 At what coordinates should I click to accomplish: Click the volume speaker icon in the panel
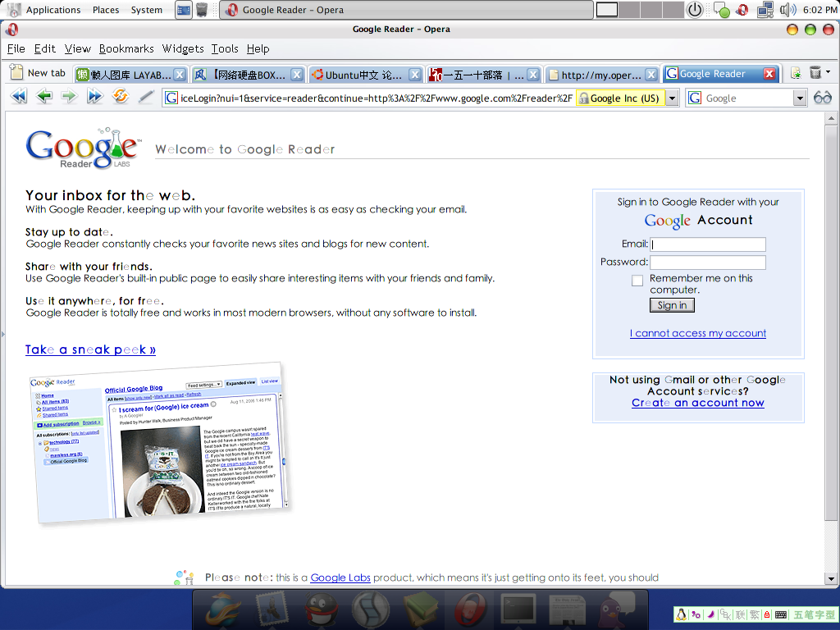click(787, 10)
